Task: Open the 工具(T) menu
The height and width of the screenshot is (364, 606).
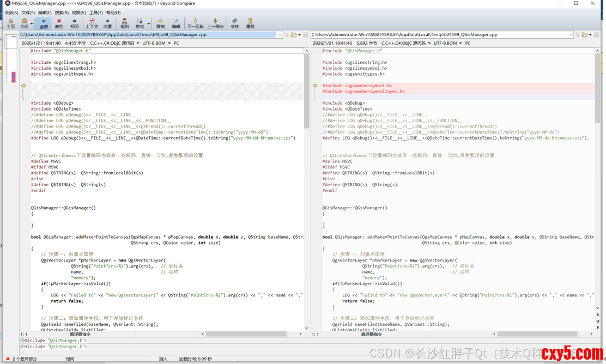Action: click(96, 13)
